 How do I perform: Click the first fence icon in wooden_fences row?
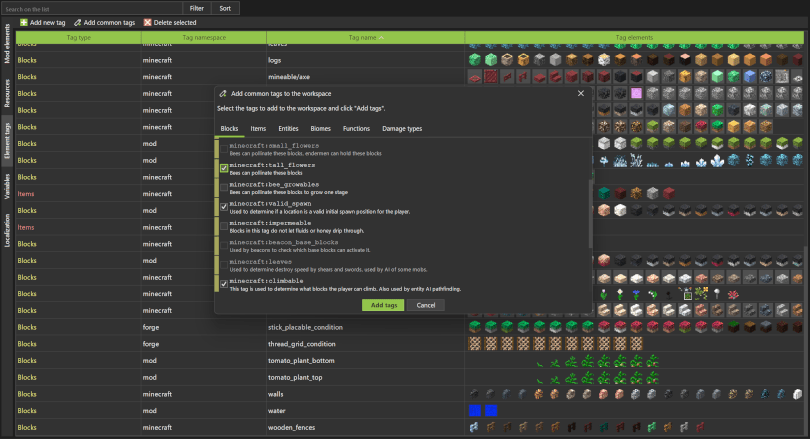(x=474, y=427)
